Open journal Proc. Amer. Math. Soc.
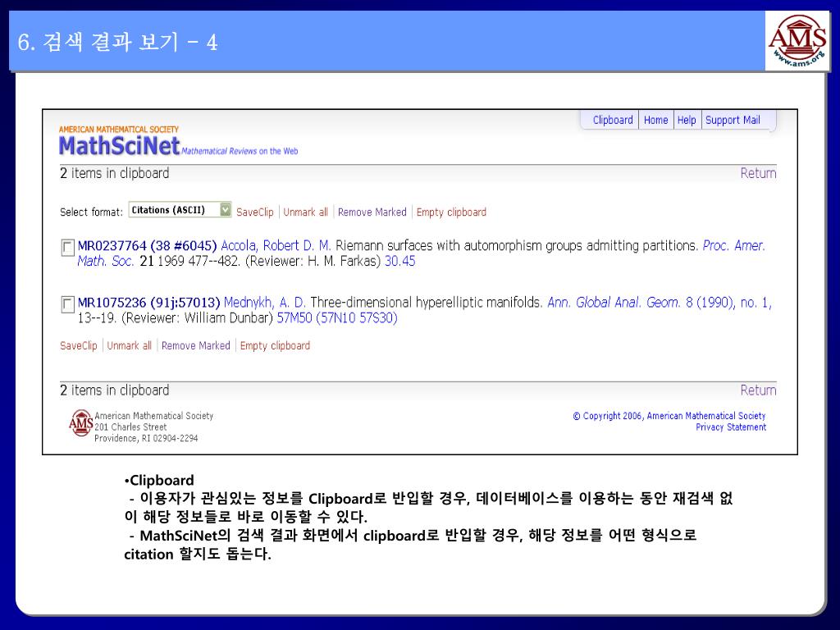Viewport: 840px width, 630px height. 733,246
